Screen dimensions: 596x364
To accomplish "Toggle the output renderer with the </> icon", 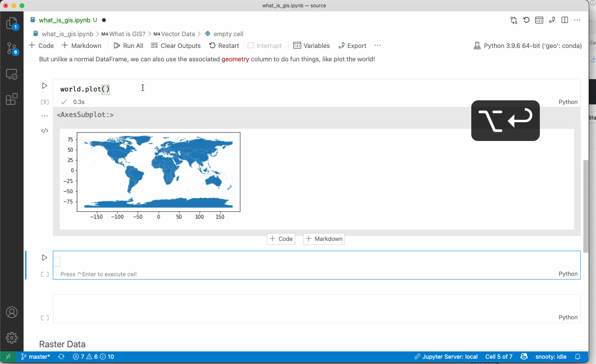I will point(45,130).
